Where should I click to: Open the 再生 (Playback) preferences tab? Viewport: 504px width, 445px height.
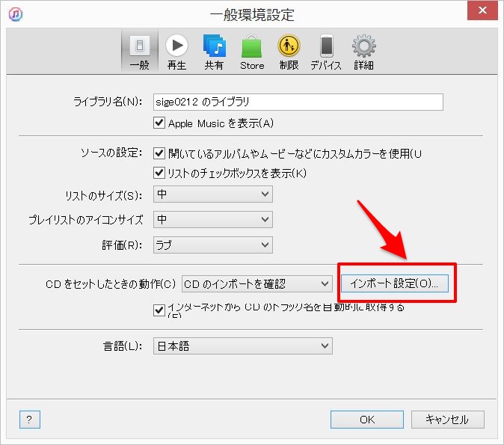(176, 52)
